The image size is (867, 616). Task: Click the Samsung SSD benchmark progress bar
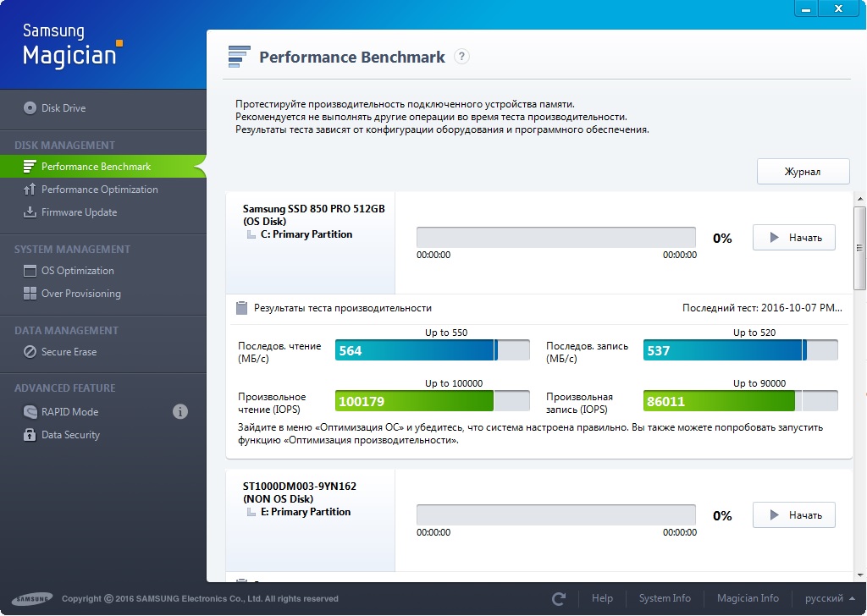(556, 238)
